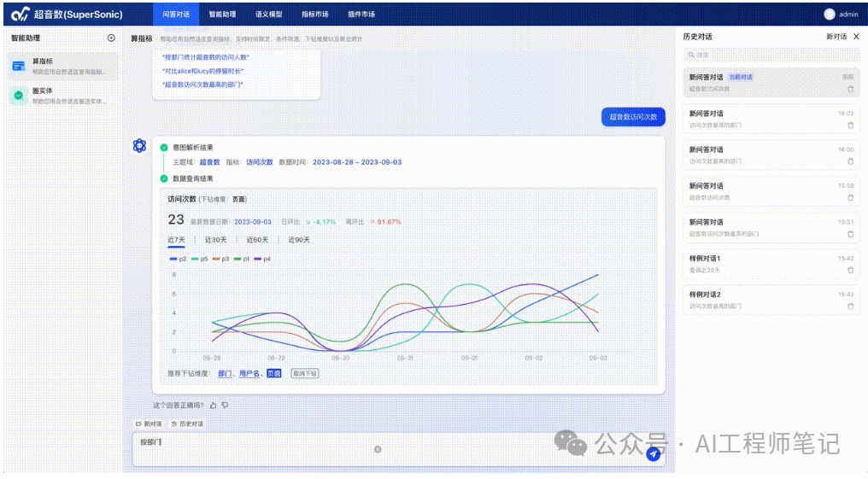
Task: Click the 当前对话 tag
Action: point(740,78)
